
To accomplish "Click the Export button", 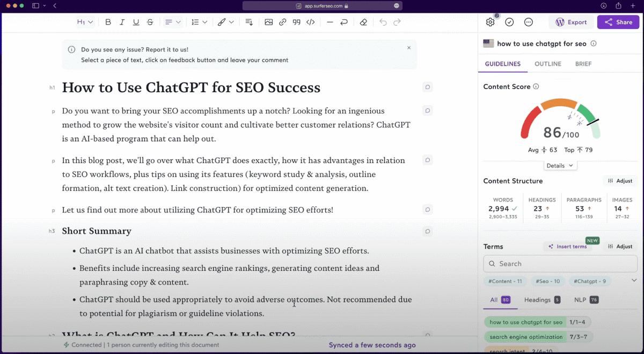I will click(571, 22).
